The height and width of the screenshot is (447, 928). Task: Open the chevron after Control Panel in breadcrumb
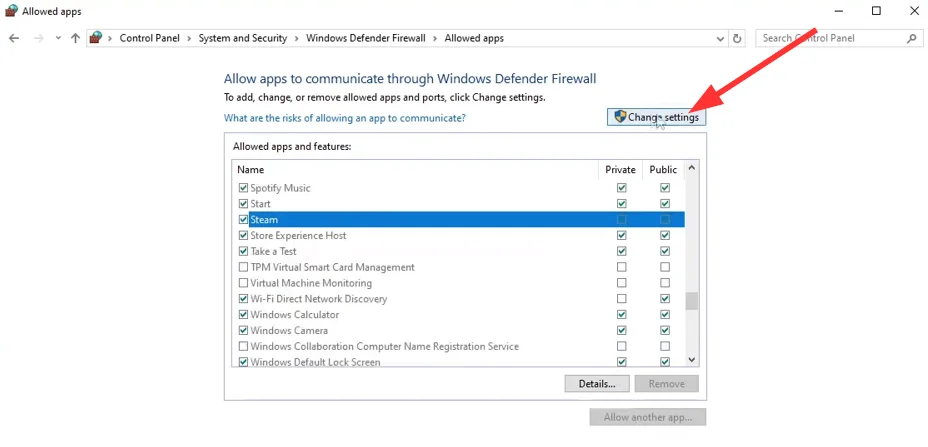tap(189, 38)
